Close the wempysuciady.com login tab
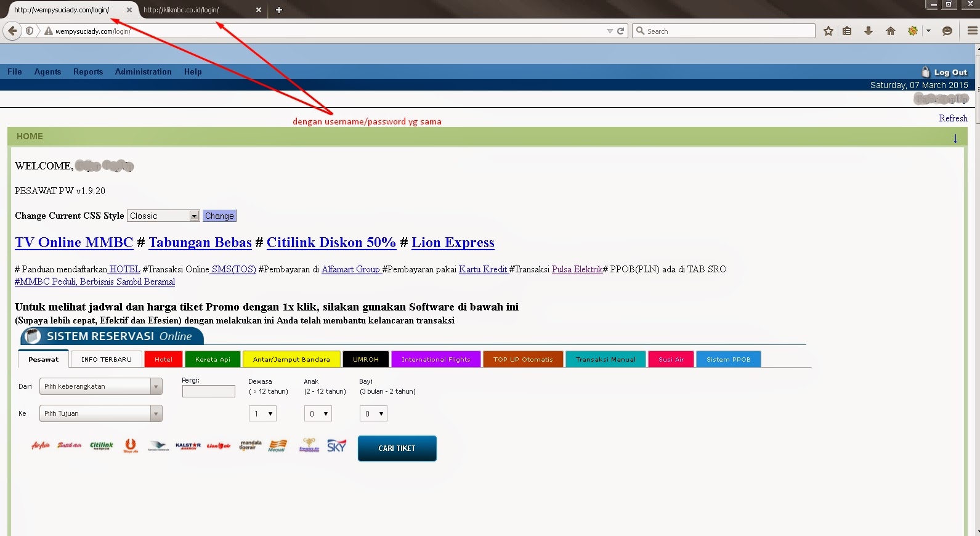 tap(129, 10)
